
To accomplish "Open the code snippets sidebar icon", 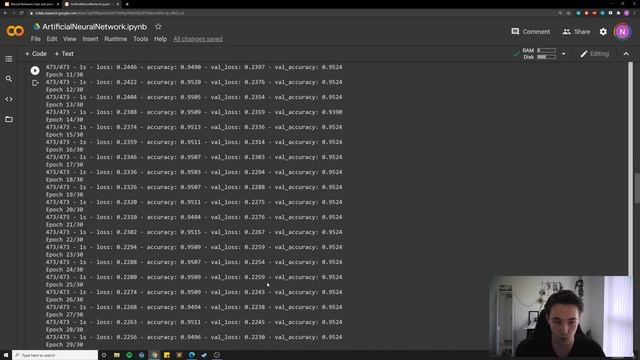I will (9, 99).
